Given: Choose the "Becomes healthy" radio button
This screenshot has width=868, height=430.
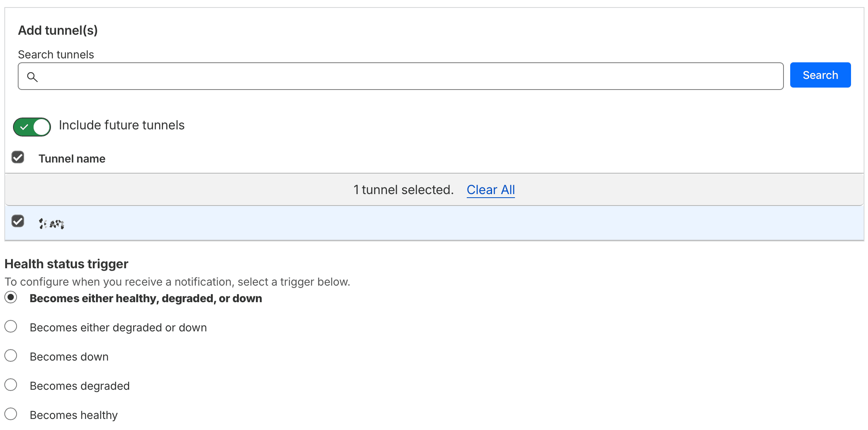Looking at the screenshot, I should (11, 414).
